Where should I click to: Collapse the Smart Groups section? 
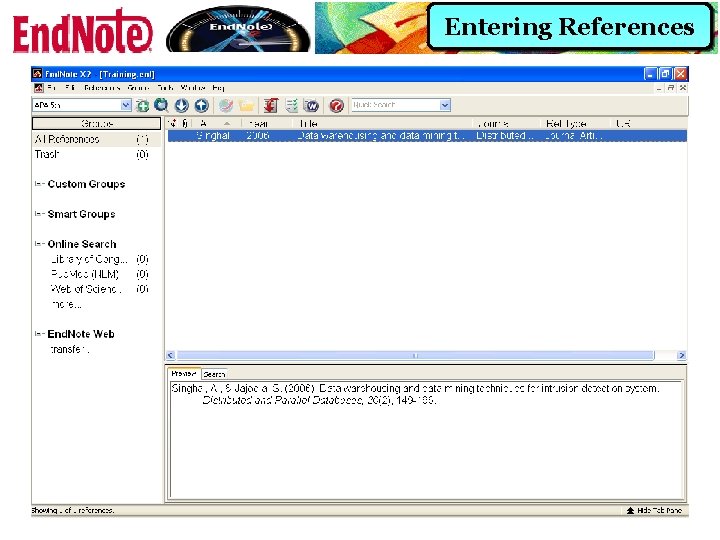click(39, 214)
